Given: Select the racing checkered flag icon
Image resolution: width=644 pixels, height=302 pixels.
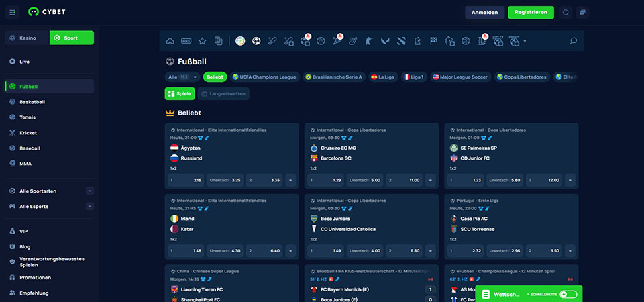Looking at the screenshot, I should click(434, 41).
